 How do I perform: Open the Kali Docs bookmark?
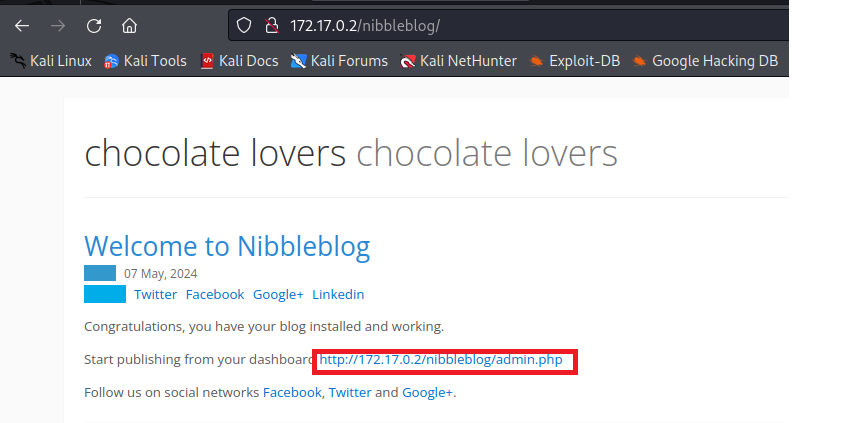pyautogui.click(x=239, y=61)
